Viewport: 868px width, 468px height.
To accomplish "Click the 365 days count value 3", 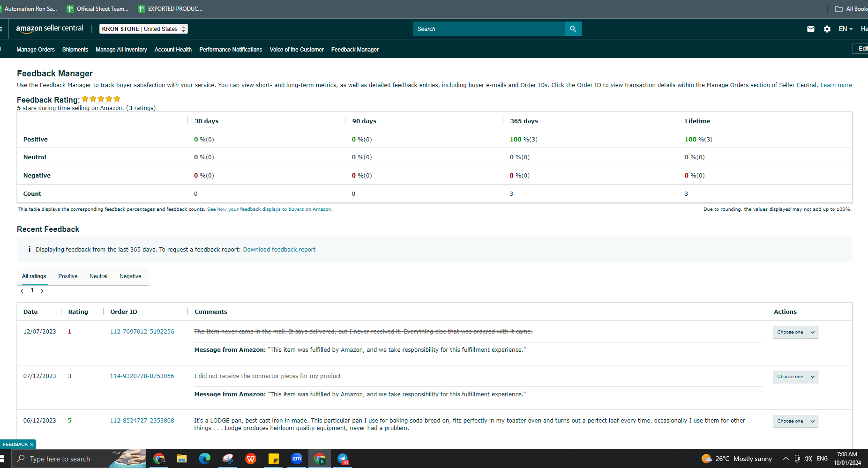I will (x=511, y=194).
